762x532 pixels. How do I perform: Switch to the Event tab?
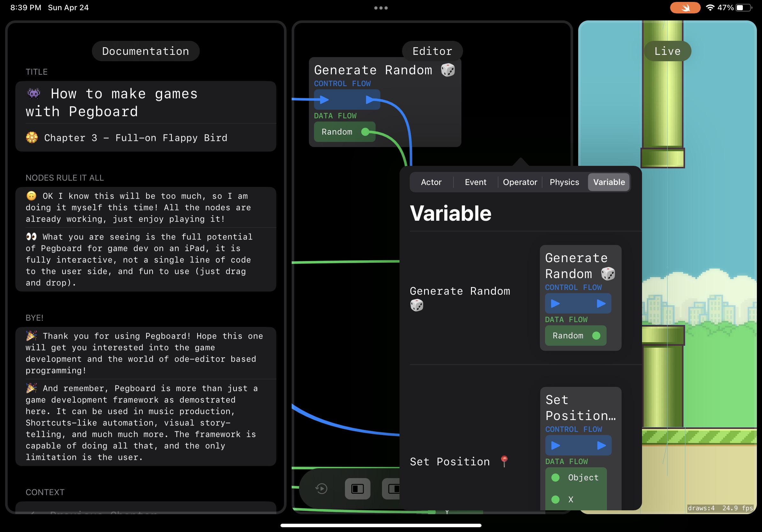[x=475, y=182]
